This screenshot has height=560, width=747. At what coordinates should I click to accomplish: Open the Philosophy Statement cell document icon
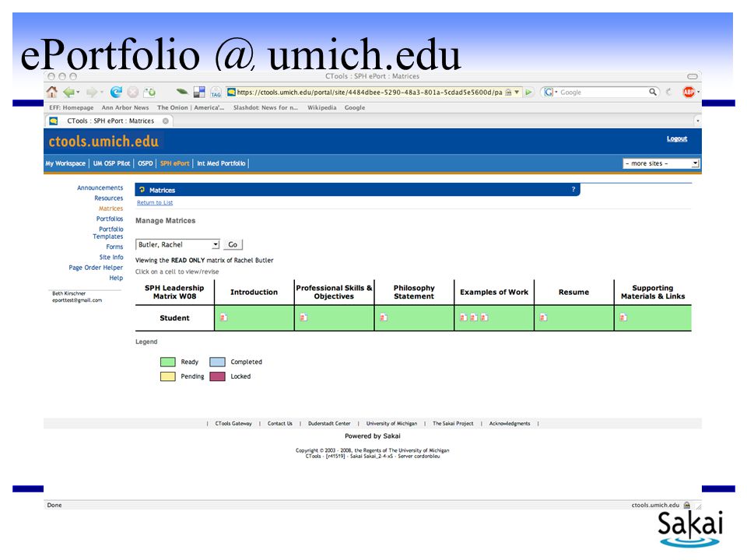384,317
